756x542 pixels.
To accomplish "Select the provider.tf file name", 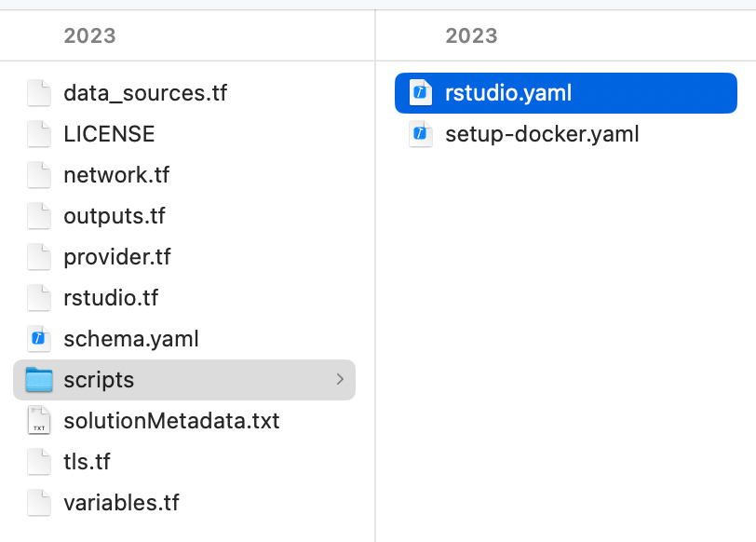I will click(x=117, y=257).
